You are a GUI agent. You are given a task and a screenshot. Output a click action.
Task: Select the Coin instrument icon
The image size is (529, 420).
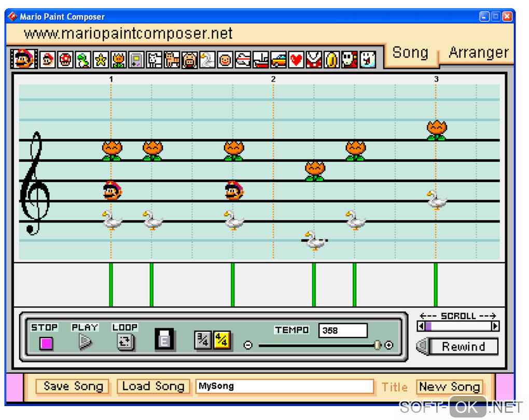(331, 60)
